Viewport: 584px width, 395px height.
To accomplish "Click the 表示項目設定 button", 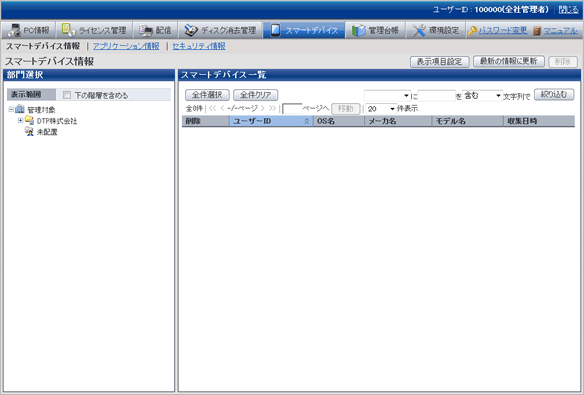I will (439, 61).
